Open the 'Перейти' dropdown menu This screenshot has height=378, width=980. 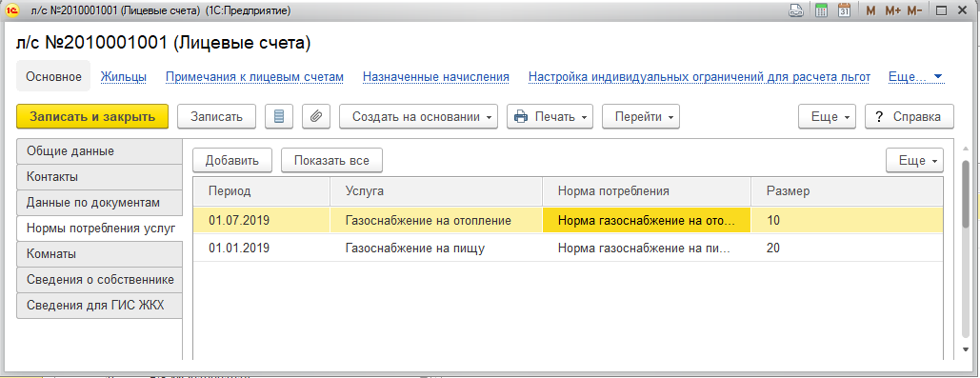[x=641, y=116]
